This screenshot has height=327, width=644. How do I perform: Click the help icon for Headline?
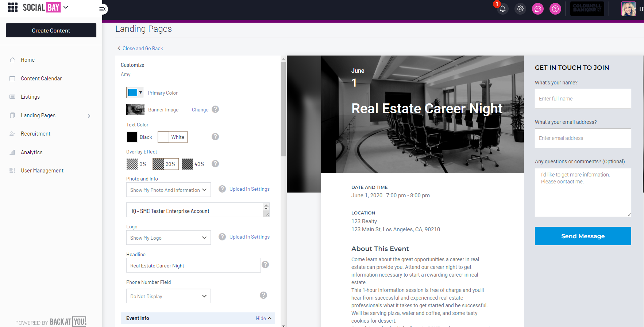[x=265, y=265]
